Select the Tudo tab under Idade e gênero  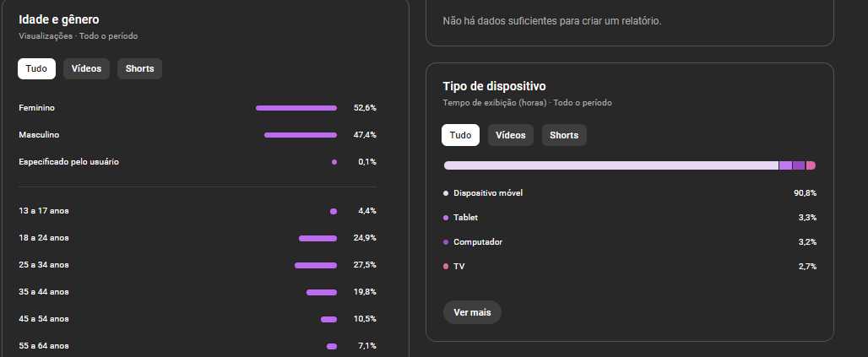coord(36,69)
